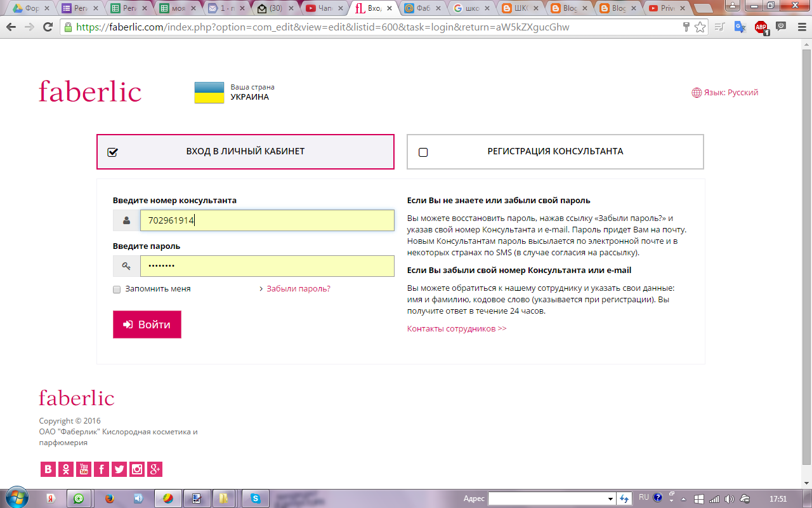Switch to the YouTube Чапс tab

pyautogui.click(x=324, y=8)
